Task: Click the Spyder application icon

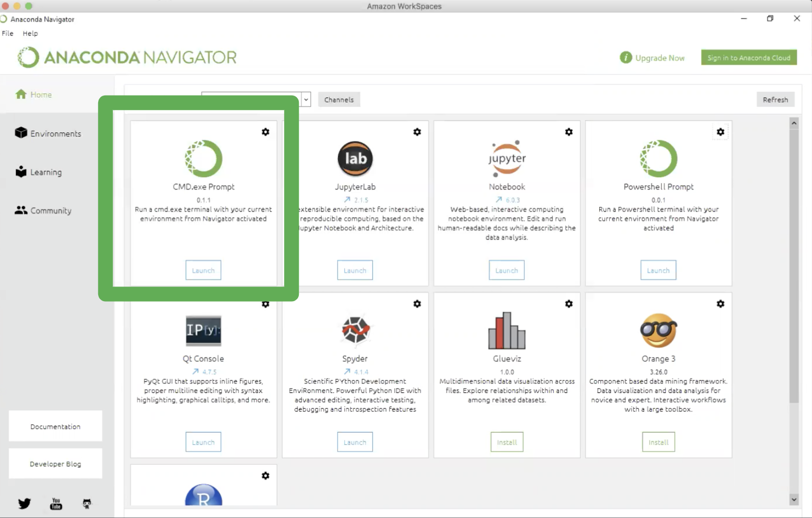Action: pos(355,330)
